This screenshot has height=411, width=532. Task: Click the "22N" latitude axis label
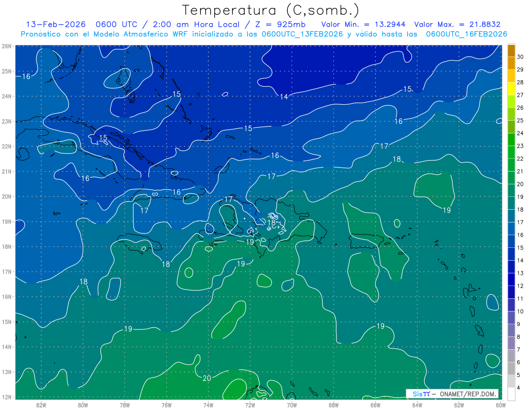[x=7, y=146]
